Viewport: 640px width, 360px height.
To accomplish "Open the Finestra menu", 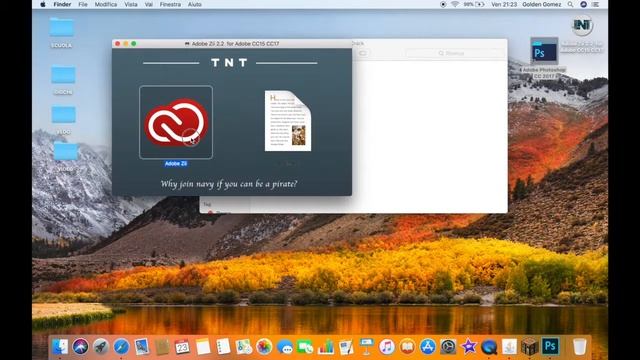I will pyautogui.click(x=170, y=4).
